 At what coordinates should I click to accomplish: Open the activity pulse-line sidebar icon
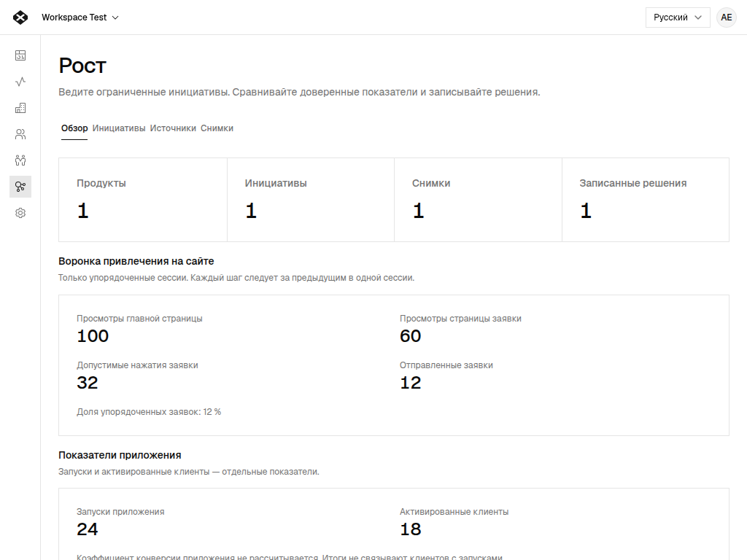(20, 82)
